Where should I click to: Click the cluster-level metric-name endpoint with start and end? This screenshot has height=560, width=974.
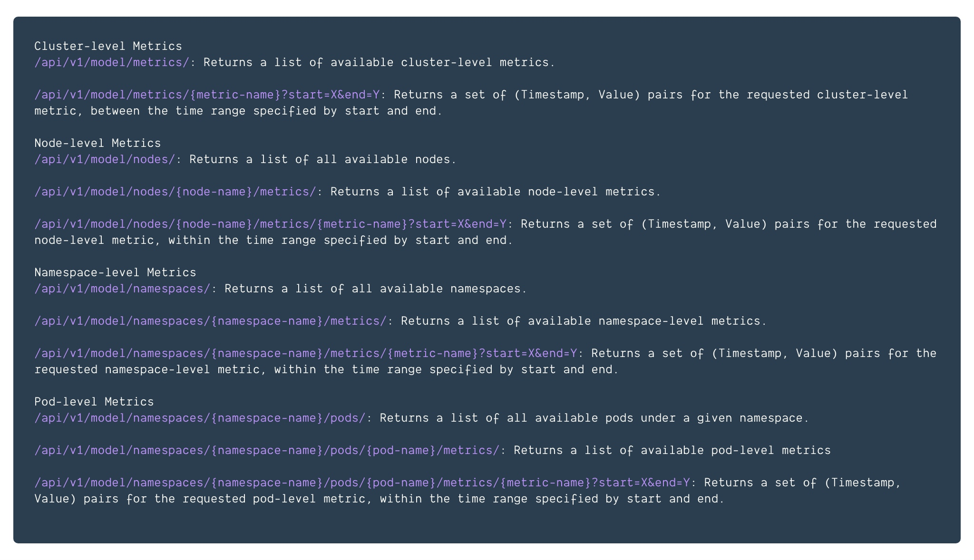tap(207, 95)
